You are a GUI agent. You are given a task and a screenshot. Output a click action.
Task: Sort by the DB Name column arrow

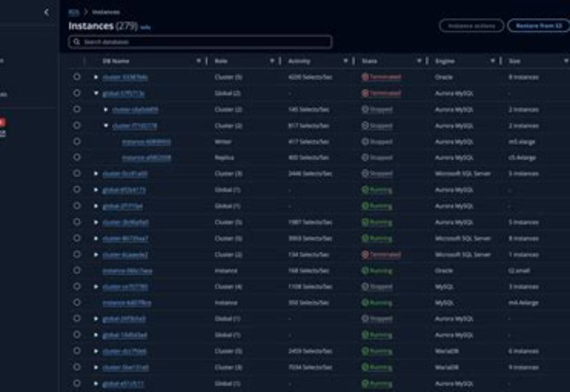[x=198, y=61]
